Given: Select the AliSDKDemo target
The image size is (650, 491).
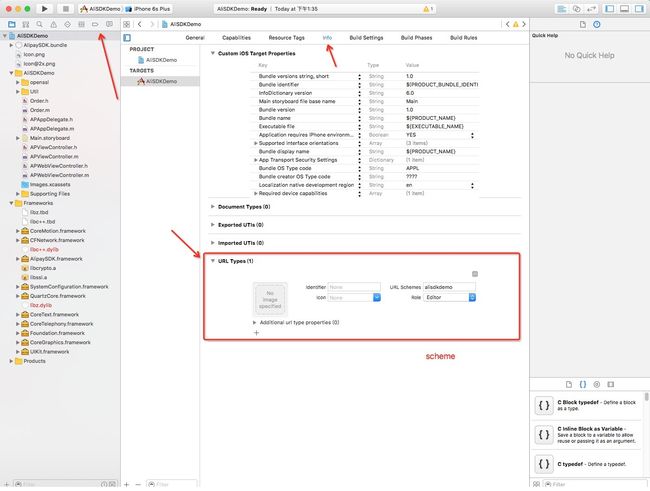Looking at the screenshot, I should click(x=160, y=81).
